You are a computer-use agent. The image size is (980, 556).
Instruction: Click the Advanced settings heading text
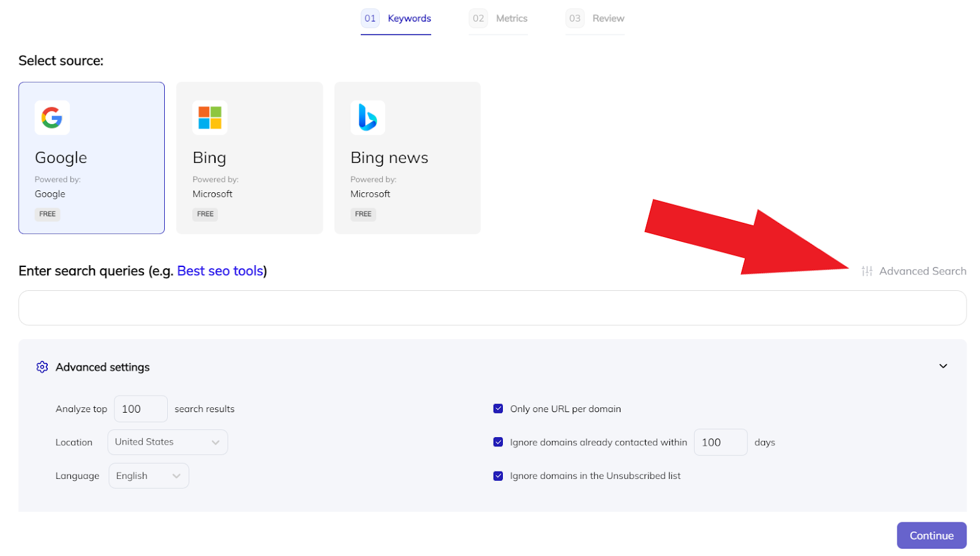click(x=102, y=367)
